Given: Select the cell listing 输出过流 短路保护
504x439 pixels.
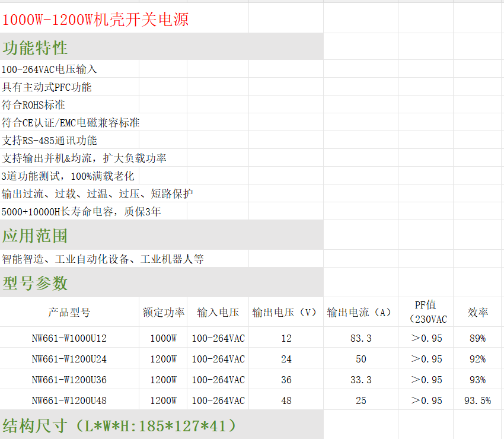Looking at the screenshot, I should click(97, 194).
